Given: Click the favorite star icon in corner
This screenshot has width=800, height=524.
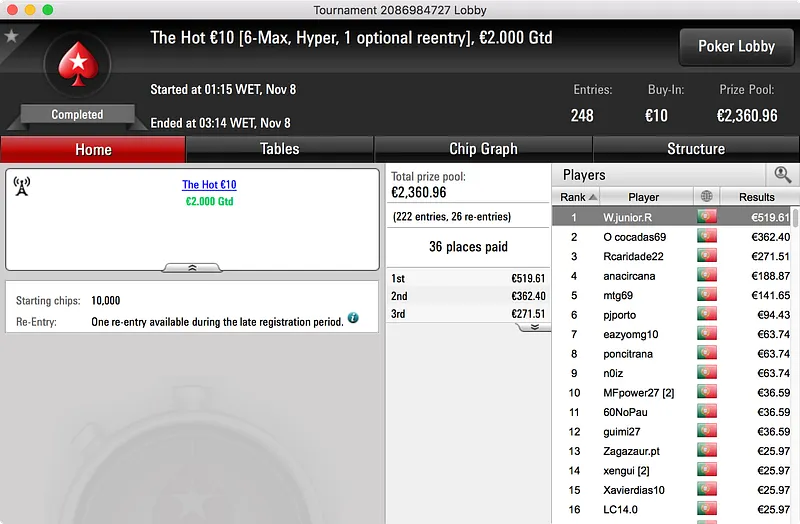Looking at the screenshot, I should (11, 36).
